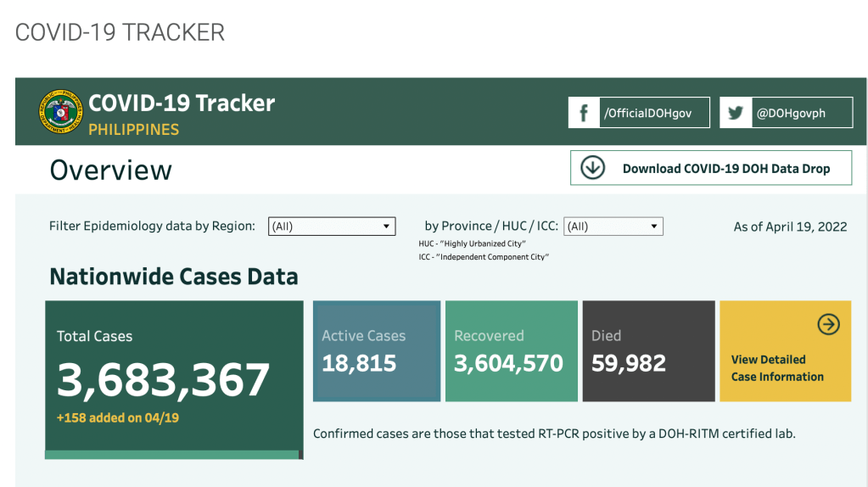The height and width of the screenshot is (487, 868).
Task: Click Download COVID-19 DOH Data Drop
Action: [725, 168]
